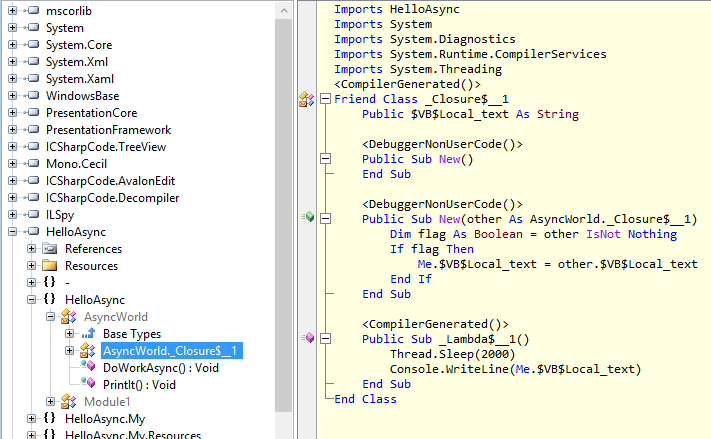Fold the Public Sub New() code block
Viewport: 711px width, 439px height.
[325, 159]
